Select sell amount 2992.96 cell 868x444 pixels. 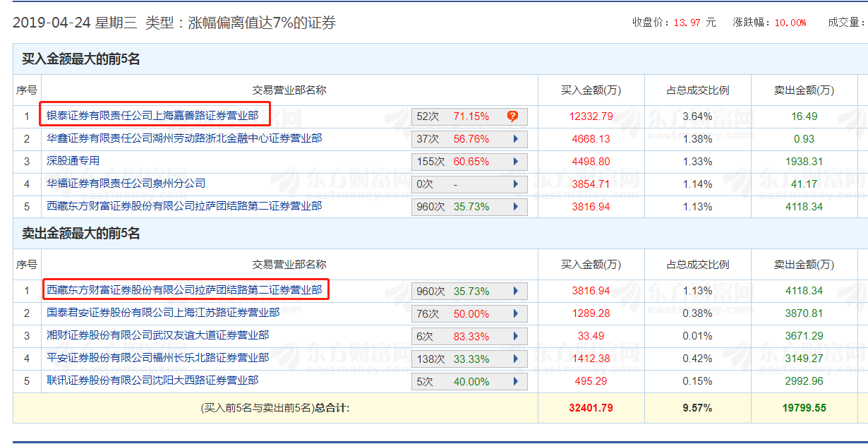point(804,381)
